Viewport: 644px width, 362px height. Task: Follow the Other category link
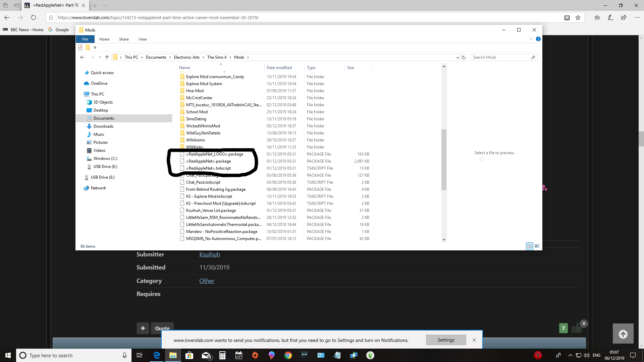point(207,281)
